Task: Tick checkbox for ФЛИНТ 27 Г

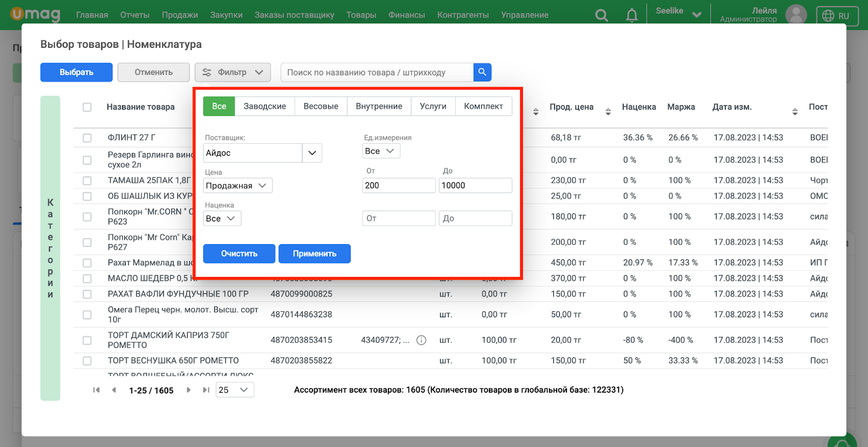Action: 87,138
